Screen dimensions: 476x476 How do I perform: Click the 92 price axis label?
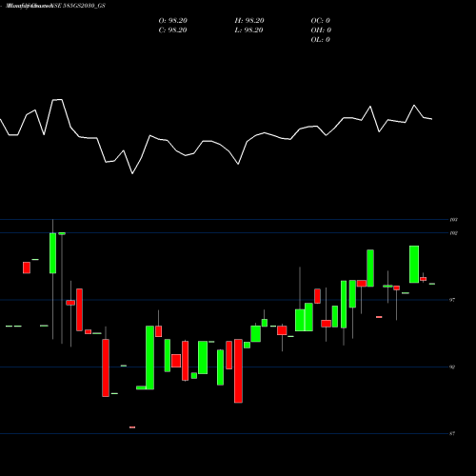point(452,367)
